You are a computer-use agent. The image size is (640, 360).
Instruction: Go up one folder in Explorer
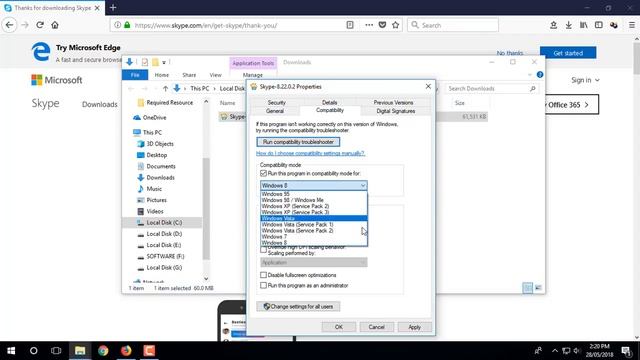[x=165, y=88]
